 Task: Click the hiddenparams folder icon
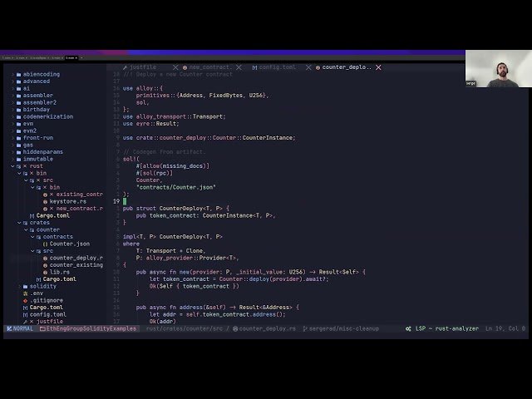point(18,151)
